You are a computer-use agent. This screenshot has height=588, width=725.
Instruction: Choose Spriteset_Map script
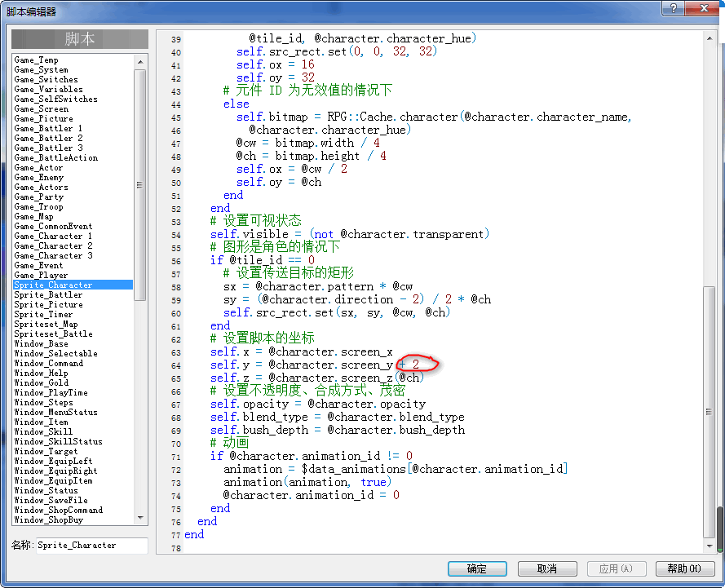click(46, 325)
